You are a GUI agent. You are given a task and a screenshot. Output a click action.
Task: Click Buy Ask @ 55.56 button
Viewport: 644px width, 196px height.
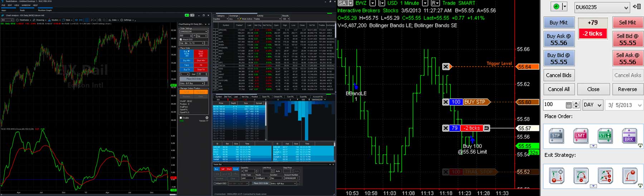(558, 39)
